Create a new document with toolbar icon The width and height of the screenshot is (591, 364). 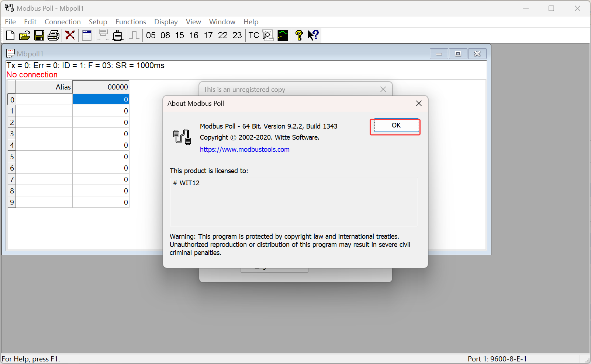point(10,35)
